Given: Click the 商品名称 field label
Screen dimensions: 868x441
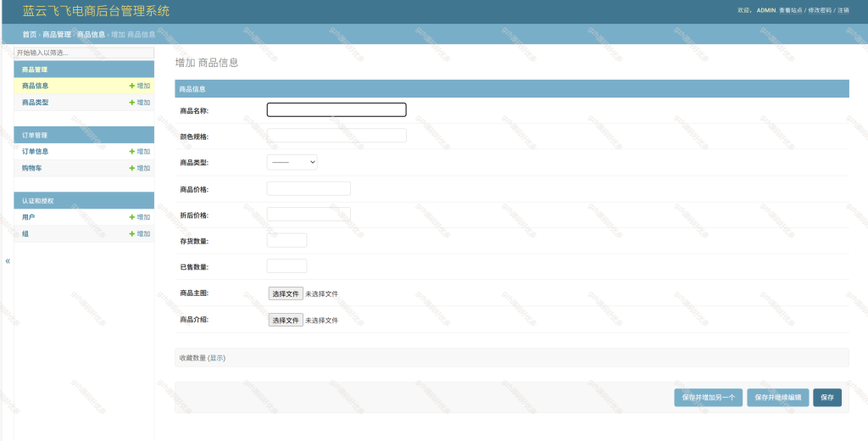Looking at the screenshot, I should pyautogui.click(x=194, y=111).
